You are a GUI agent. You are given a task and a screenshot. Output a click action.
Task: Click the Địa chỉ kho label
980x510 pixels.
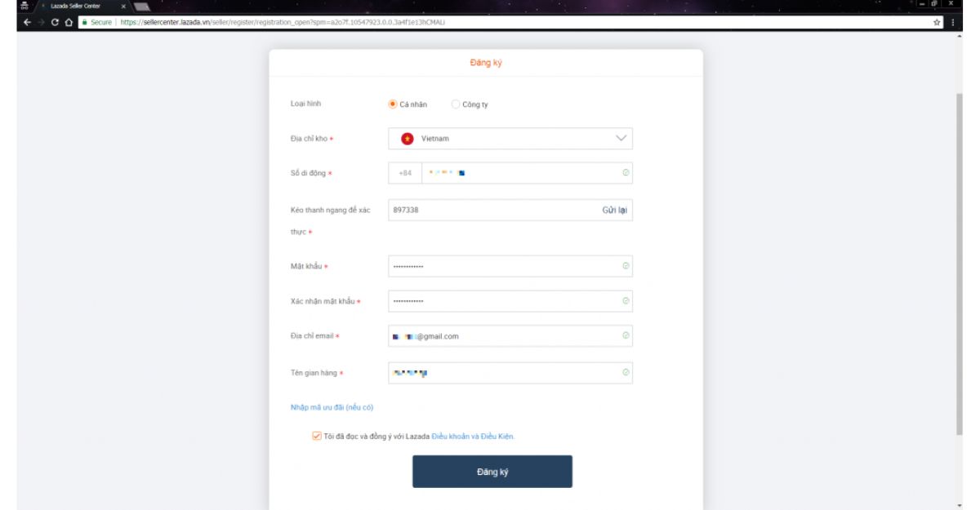click(x=310, y=139)
